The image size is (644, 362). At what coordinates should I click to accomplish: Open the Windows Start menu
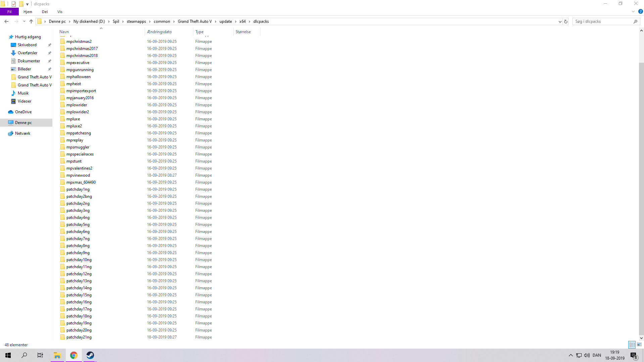tap(8, 355)
